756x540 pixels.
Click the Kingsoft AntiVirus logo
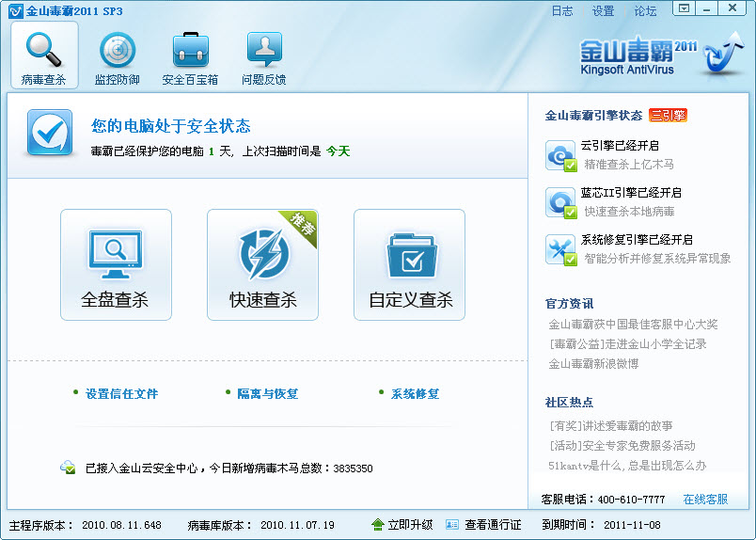(x=662, y=56)
